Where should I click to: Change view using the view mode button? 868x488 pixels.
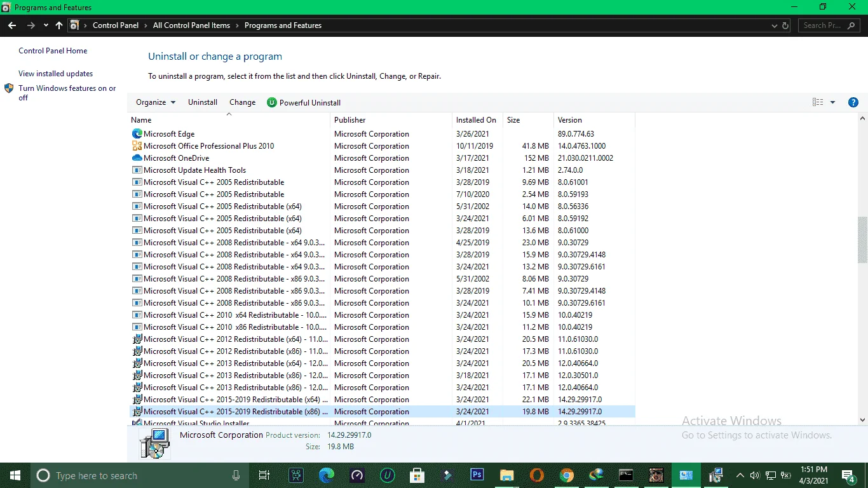tap(818, 102)
